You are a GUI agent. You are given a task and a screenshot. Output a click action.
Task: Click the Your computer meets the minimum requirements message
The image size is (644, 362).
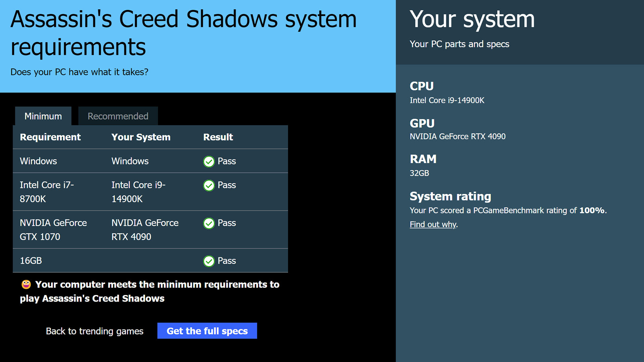150,291
